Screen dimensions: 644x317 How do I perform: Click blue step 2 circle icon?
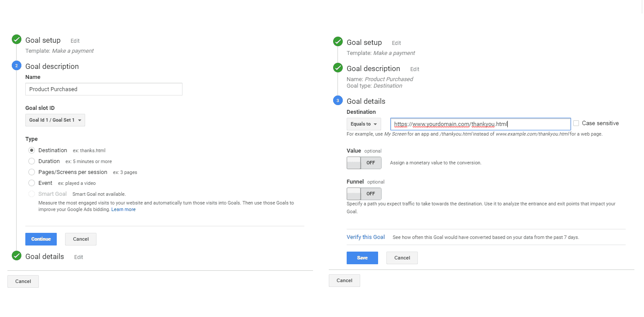(17, 66)
